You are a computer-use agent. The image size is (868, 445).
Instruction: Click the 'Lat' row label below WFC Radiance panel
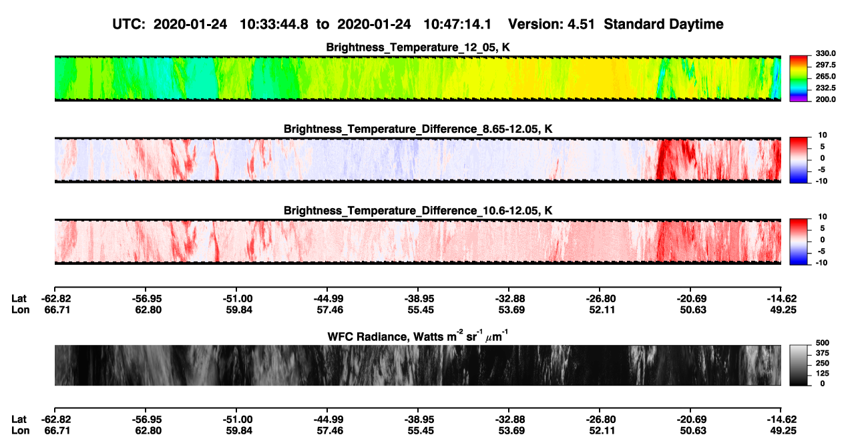point(19,420)
